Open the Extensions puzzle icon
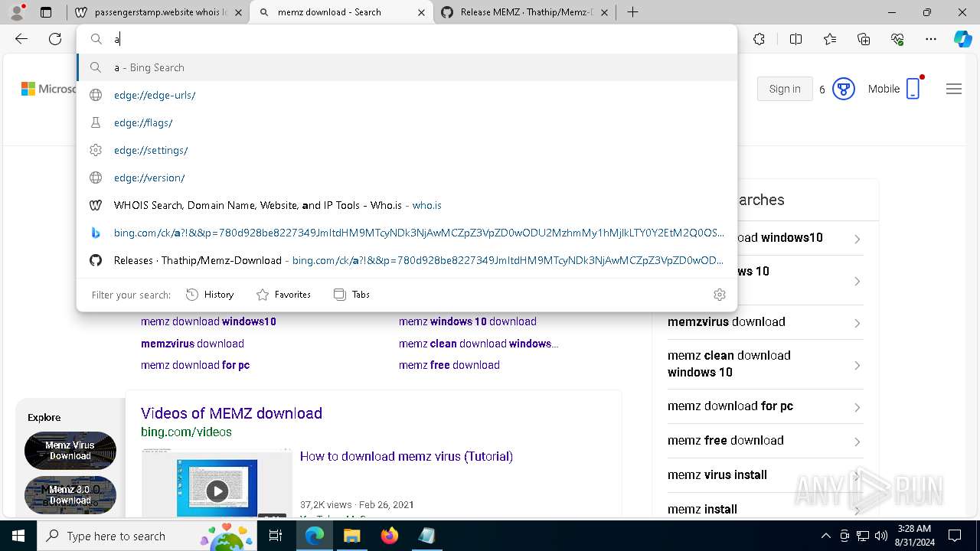 point(759,39)
